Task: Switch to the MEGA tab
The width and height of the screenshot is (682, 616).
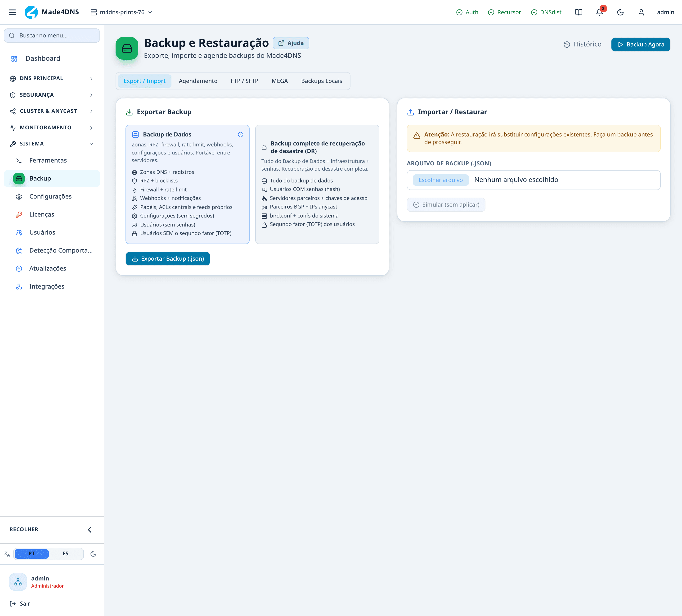Action: [279, 81]
